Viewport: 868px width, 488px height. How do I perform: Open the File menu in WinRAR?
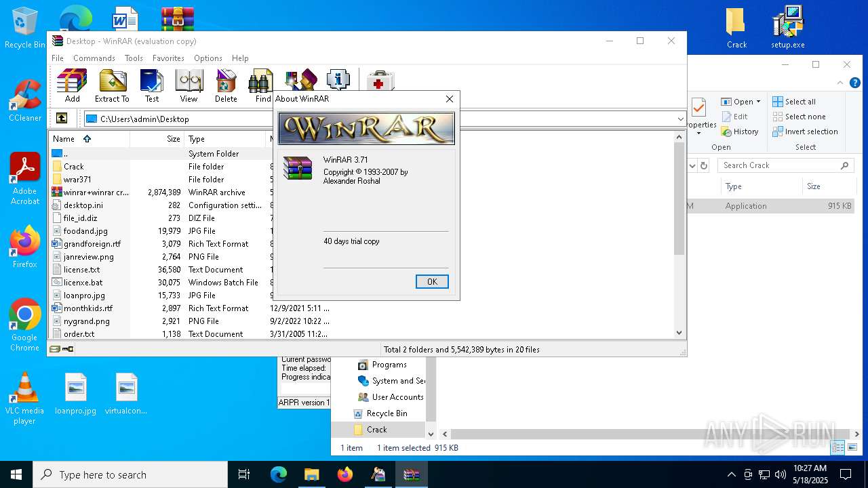(58, 58)
